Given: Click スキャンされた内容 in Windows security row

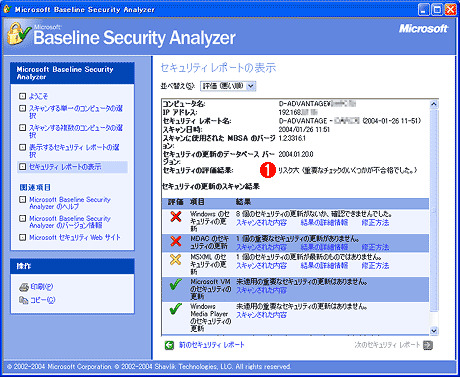Looking at the screenshot, I should [261, 223].
